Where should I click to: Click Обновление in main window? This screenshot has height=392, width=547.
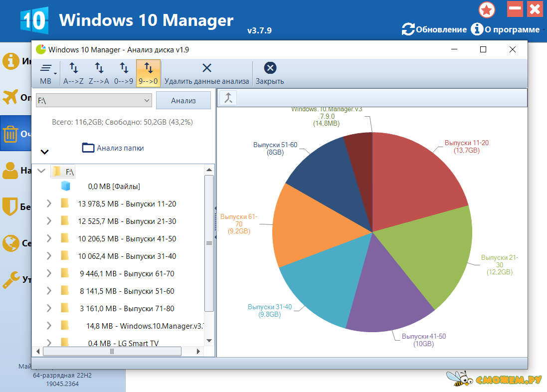pyautogui.click(x=434, y=29)
